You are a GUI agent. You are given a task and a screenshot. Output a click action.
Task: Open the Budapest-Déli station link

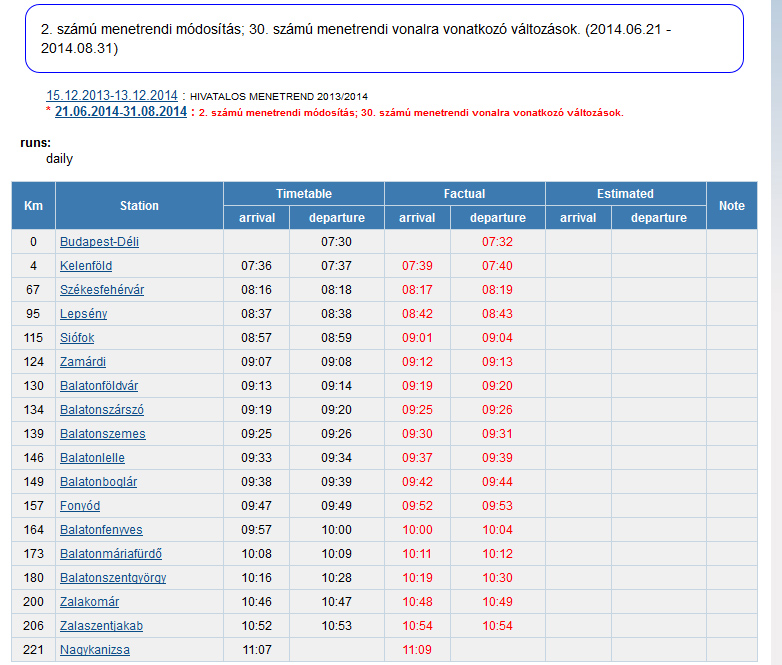coord(99,242)
